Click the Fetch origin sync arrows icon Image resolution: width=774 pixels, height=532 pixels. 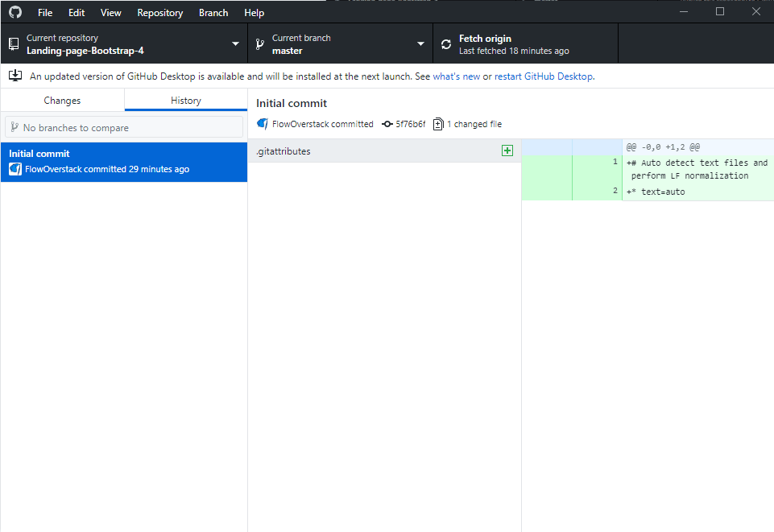446,44
